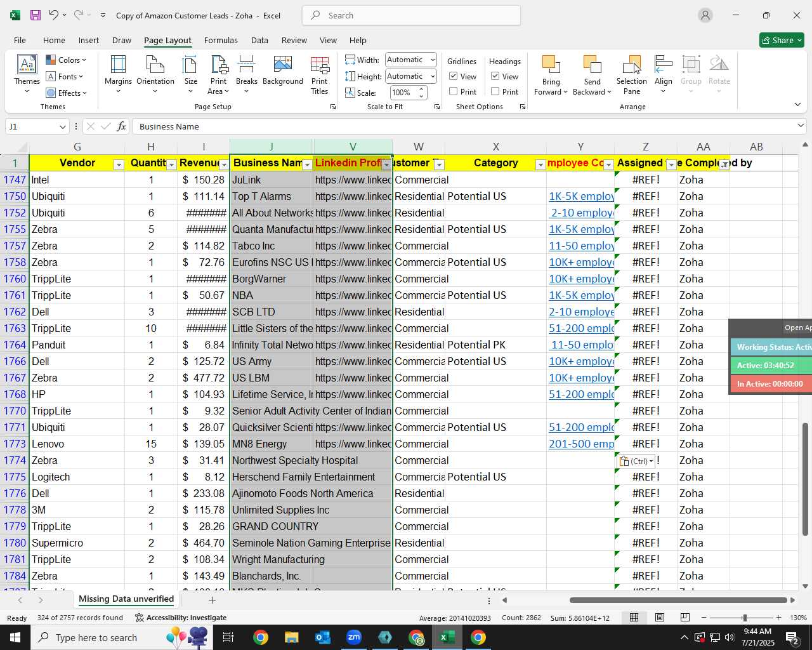Open the Business Name filter dropdown
Image resolution: width=812 pixels, height=650 pixels.
(307, 164)
